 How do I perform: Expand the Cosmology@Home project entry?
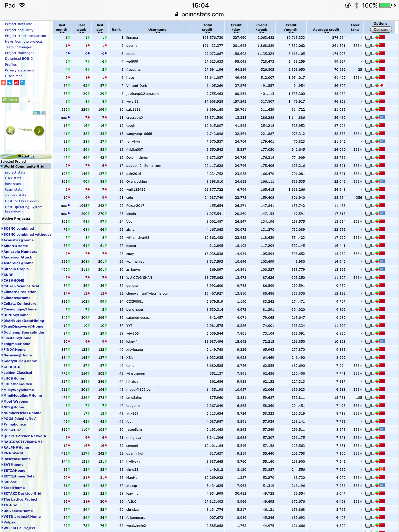2,309
